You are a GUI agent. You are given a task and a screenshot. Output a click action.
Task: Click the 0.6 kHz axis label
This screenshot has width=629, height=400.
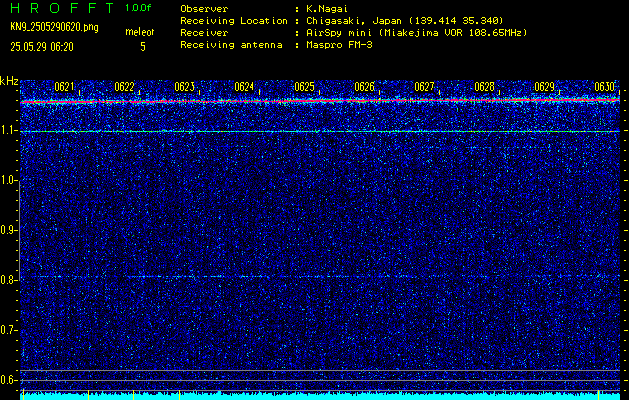click(7, 380)
